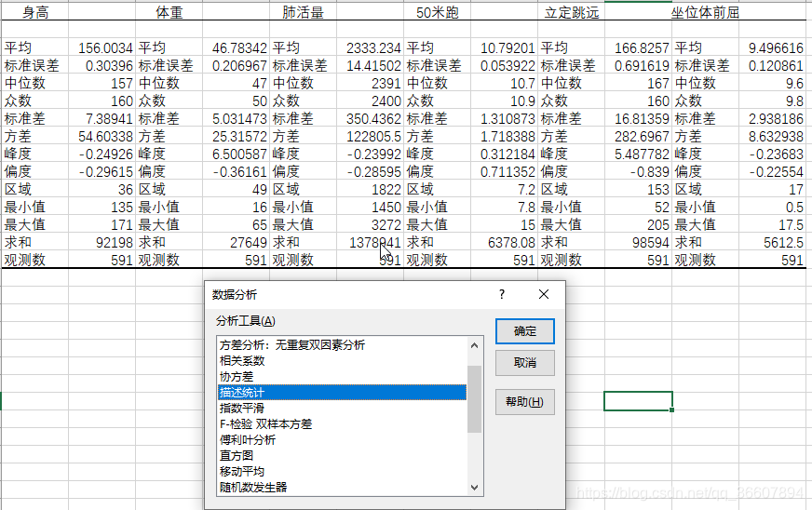Image resolution: width=812 pixels, height=510 pixels.
Task: Click the cell with 1822
Action: click(371, 189)
